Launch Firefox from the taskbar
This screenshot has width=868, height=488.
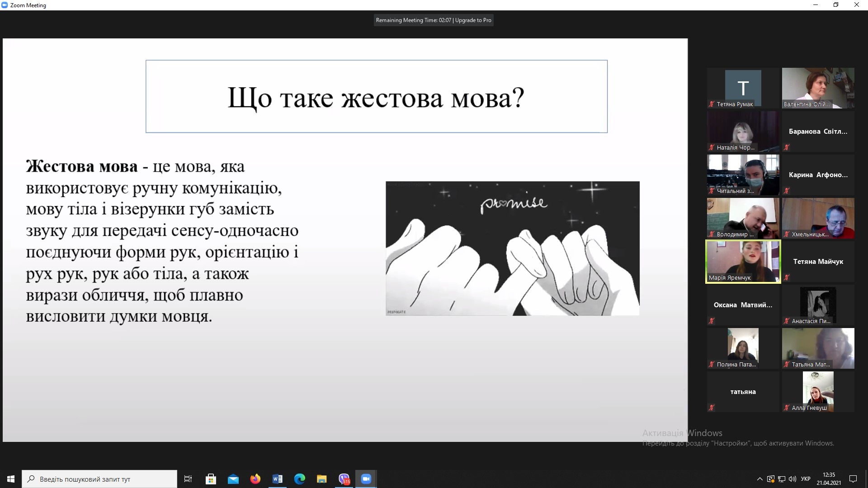click(255, 479)
